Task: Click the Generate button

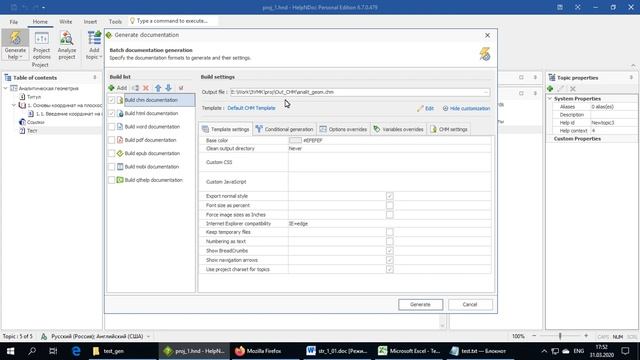Action: click(420, 304)
